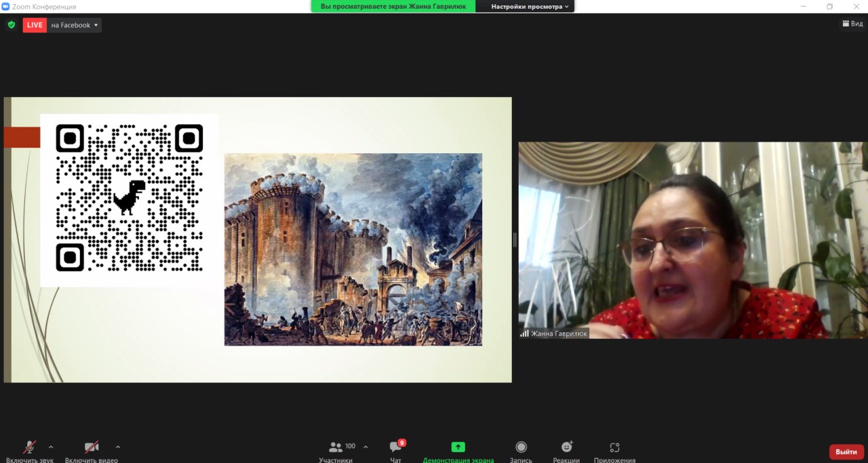868x463 pixels.
Task: Click the divider handle between slide and video
Action: [515, 239]
